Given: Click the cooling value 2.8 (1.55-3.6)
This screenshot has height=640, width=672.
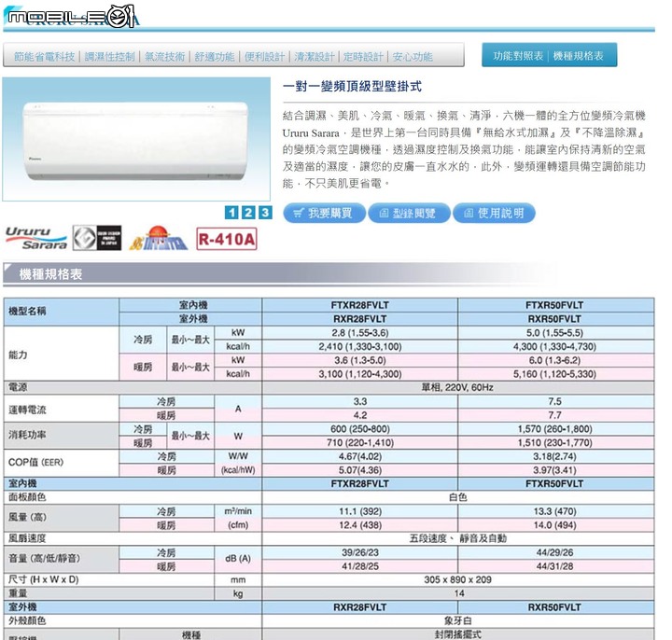Looking at the screenshot, I should click(x=360, y=333).
